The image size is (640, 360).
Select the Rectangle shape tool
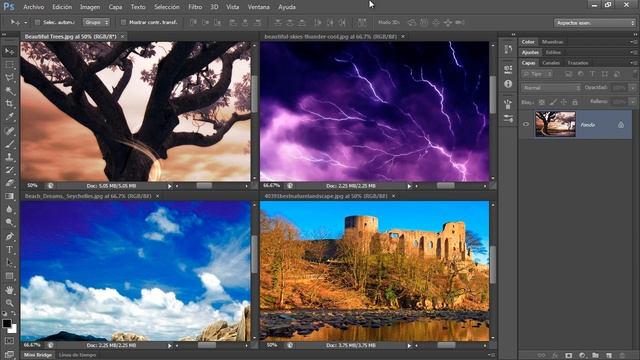coord(9,276)
